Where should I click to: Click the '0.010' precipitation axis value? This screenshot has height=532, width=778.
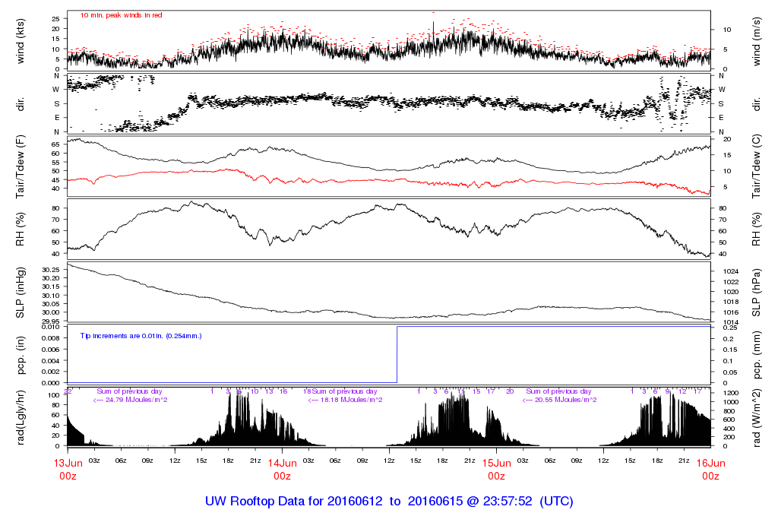pos(51,327)
